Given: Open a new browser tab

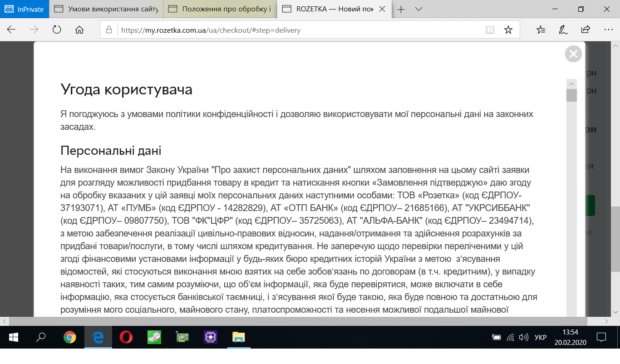Looking at the screenshot, I should pos(401,9).
